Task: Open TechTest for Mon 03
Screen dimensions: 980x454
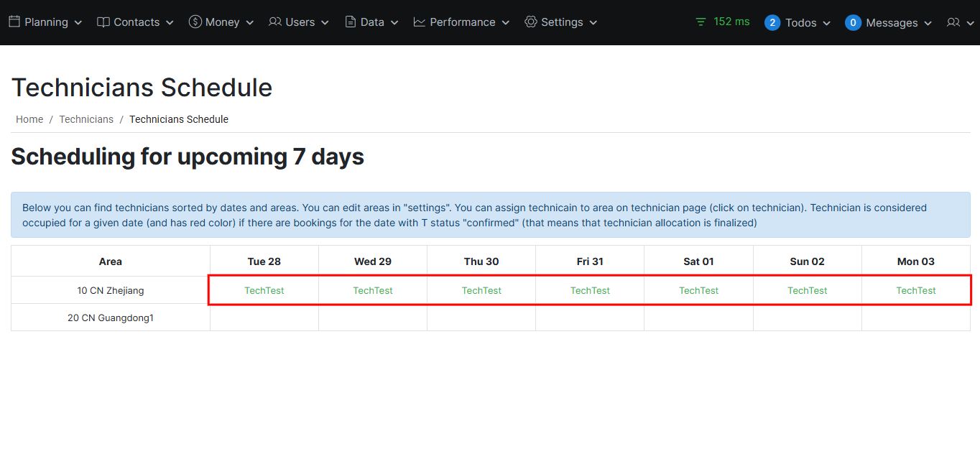Action: (916, 291)
